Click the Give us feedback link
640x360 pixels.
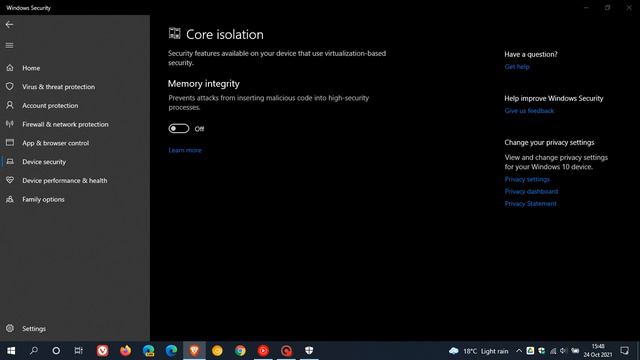click(x=529, y=111)
